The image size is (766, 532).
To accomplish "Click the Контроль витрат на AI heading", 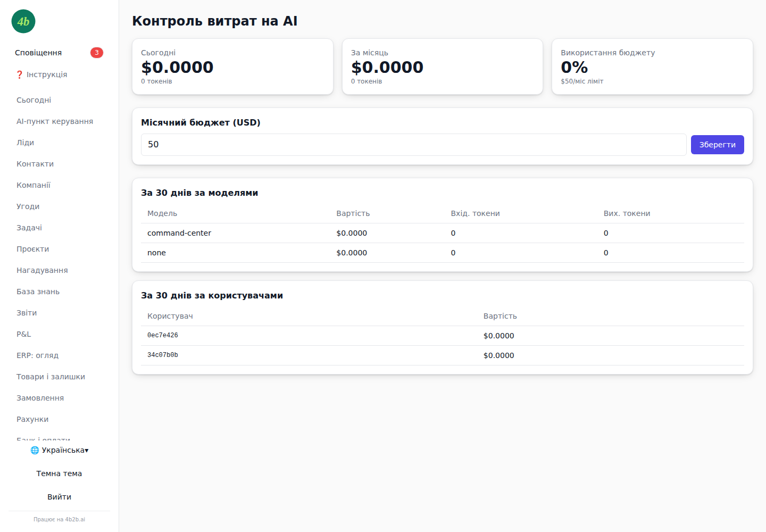I will coord(215,21).
